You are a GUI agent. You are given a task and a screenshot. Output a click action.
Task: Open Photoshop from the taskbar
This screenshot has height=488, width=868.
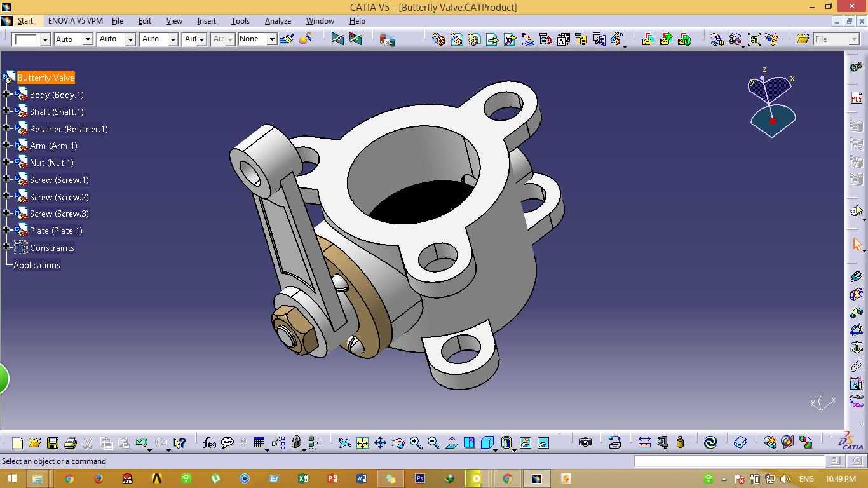click(x=420, y=478)
